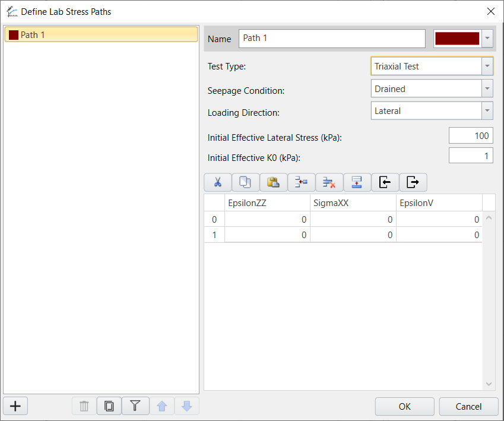This screenshot has height=421, width=504.
Task: Add a new stress path with the plus icon
Action: pyautogui.click(x=15, y=406)
